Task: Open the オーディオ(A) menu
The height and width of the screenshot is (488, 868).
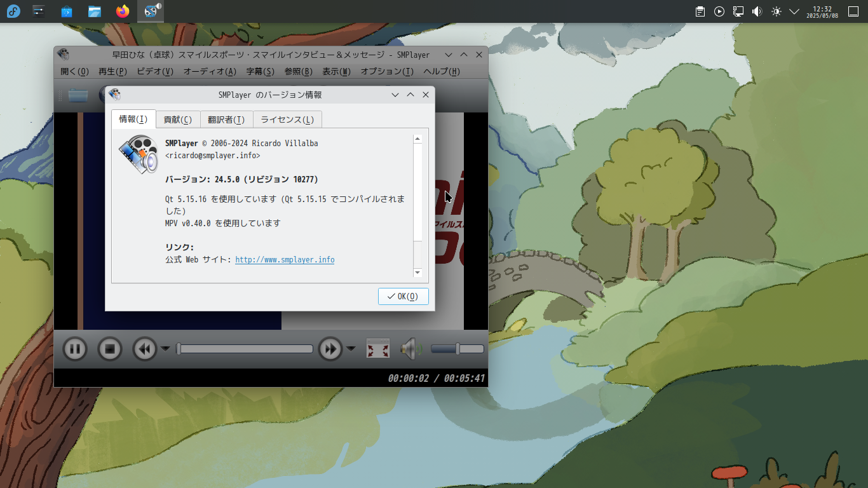Action: [x=210, y=71]
